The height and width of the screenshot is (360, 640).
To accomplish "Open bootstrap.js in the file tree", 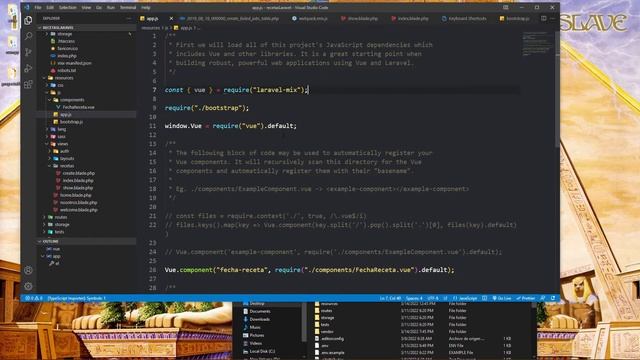I will (x=71, y=122).
